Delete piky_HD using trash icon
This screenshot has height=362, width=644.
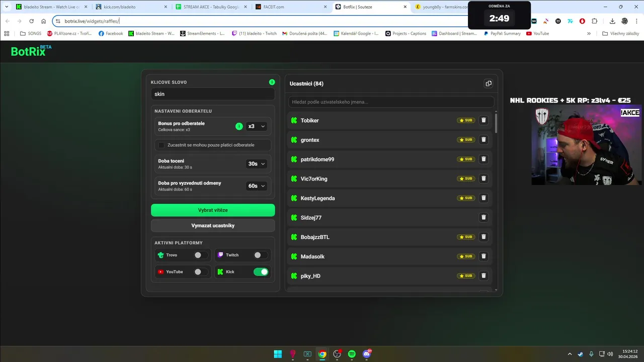[484, 276]
